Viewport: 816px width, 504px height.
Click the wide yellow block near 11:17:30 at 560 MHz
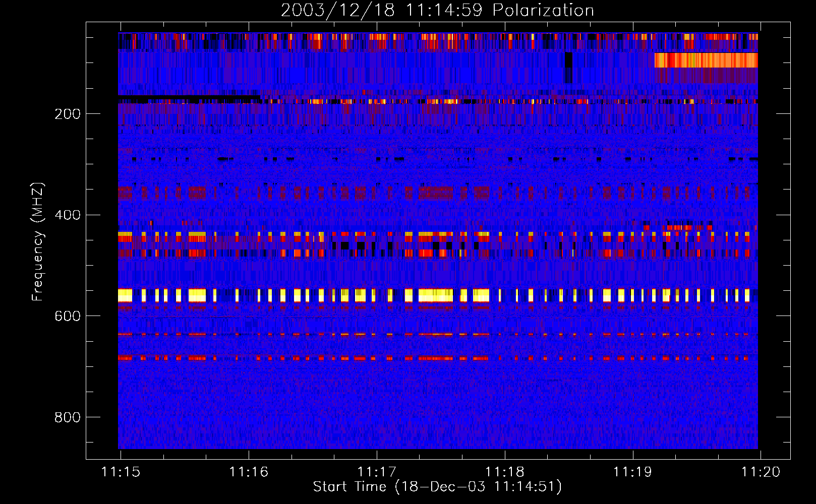(x=436, y=295)
